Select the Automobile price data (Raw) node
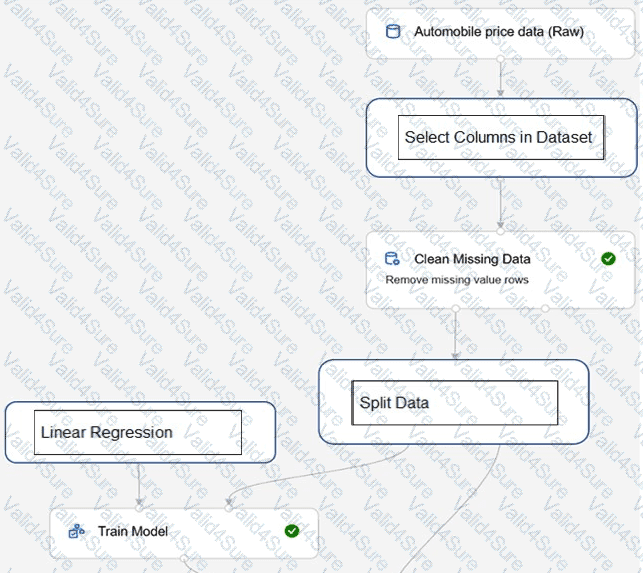This screenshot has height=573, width=643. (x=499, y=31)
